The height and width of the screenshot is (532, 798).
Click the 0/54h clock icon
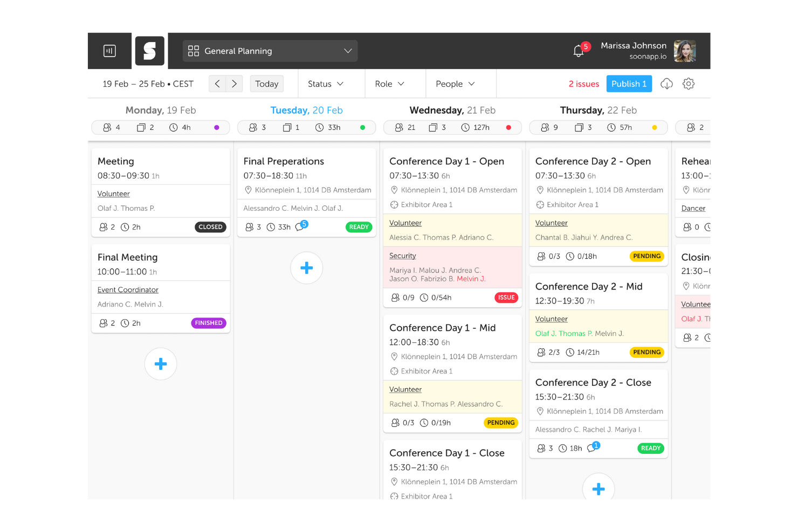(x=424, y=298)
